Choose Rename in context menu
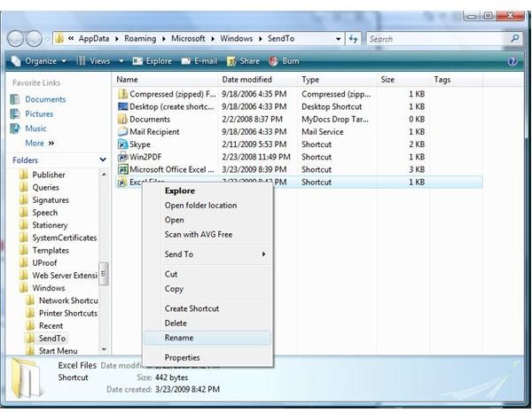Screen dimensions: 532x413 pyautogui.click(x=207, y=338)
